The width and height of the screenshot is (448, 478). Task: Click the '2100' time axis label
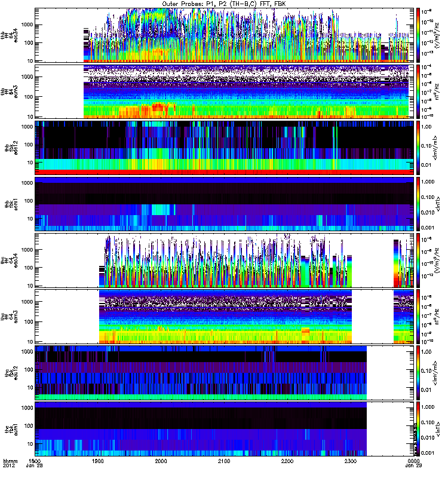click(224, 461)
